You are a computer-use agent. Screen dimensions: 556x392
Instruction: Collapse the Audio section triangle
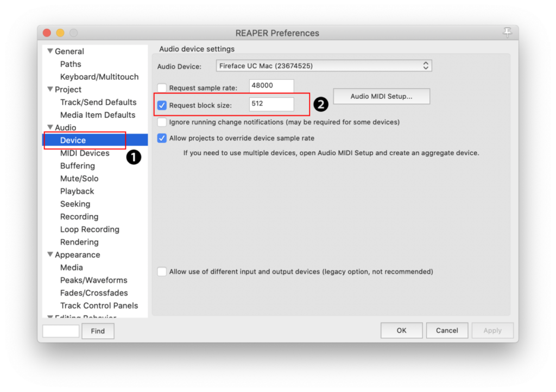pyautogui.click(x=50, y=128)
